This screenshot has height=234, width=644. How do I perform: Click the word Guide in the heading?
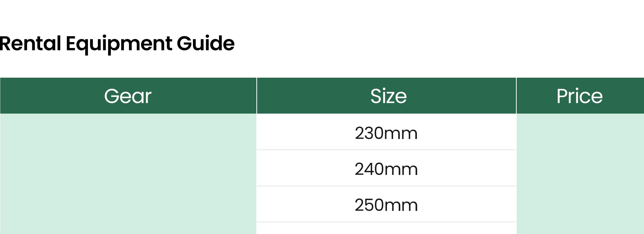coord(206,43)
